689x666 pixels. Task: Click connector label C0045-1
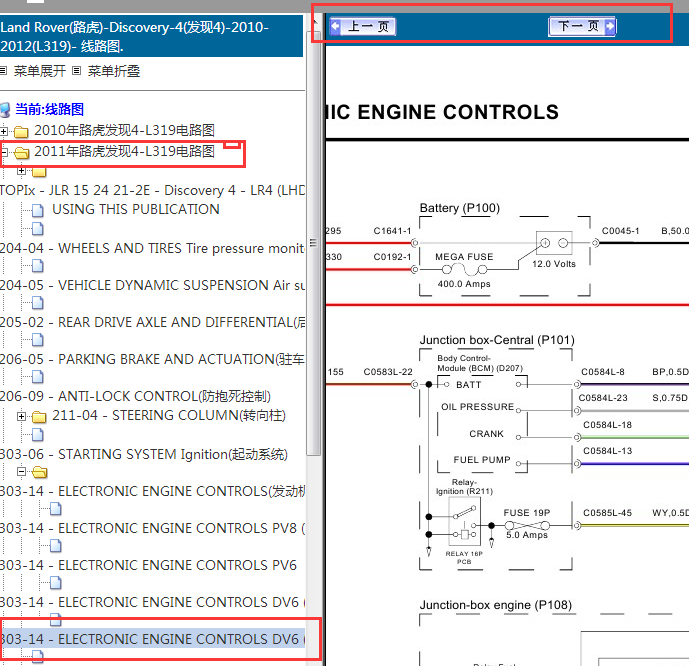(x=620, y=231)
